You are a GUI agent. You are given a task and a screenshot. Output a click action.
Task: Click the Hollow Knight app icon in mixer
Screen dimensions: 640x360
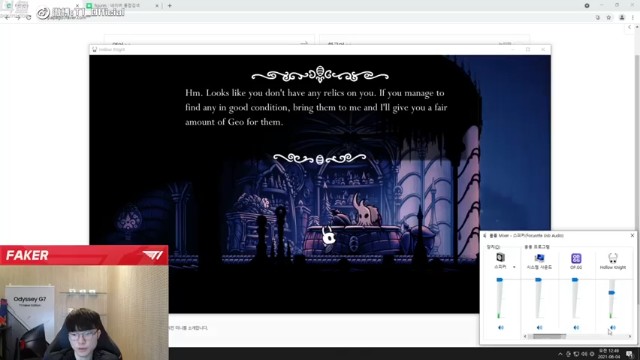tap(613, 258)
